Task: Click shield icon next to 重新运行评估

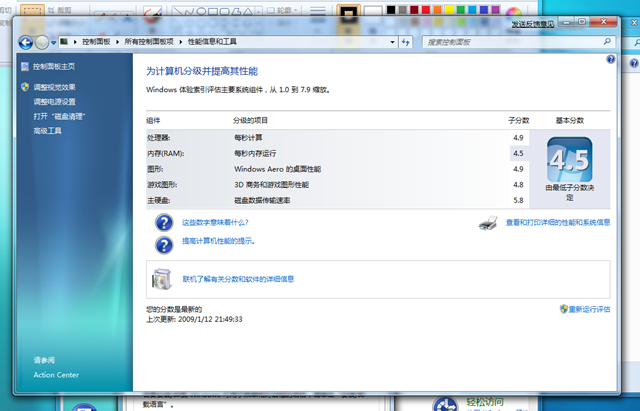Action: coord(564,309)
